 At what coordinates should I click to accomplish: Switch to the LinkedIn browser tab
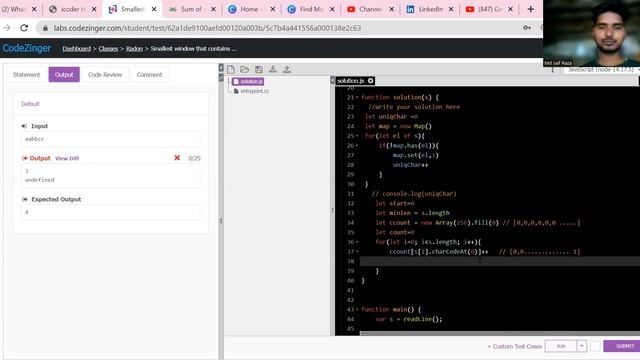[x=430, y=9]
